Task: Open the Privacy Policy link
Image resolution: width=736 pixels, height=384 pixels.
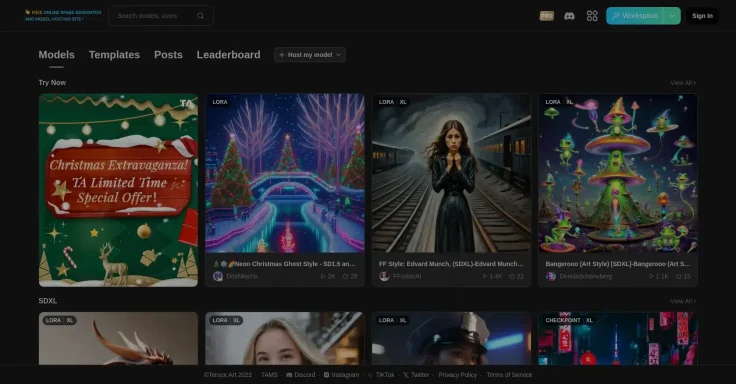Action: (458, 375)
